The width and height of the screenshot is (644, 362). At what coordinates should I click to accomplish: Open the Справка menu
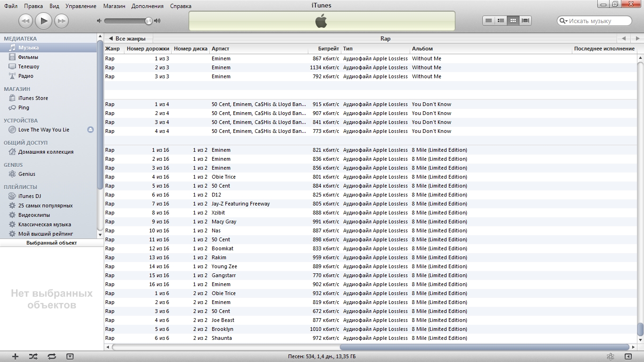coord(180,6)
